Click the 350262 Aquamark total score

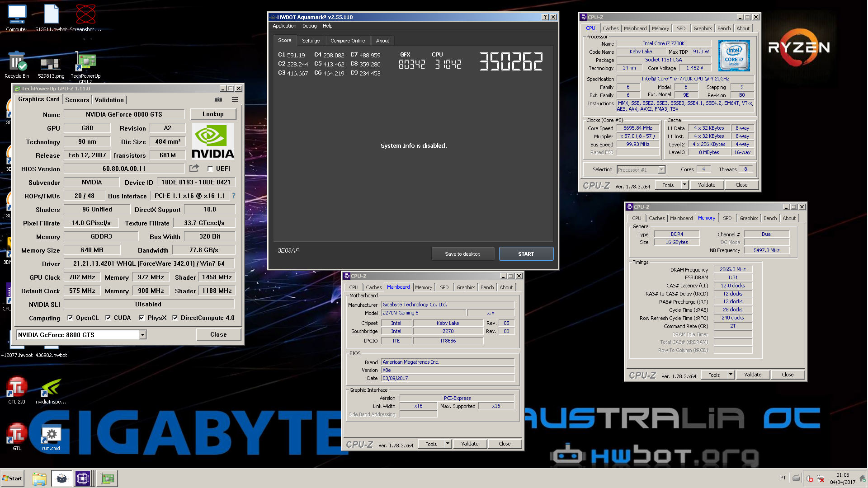511,61
